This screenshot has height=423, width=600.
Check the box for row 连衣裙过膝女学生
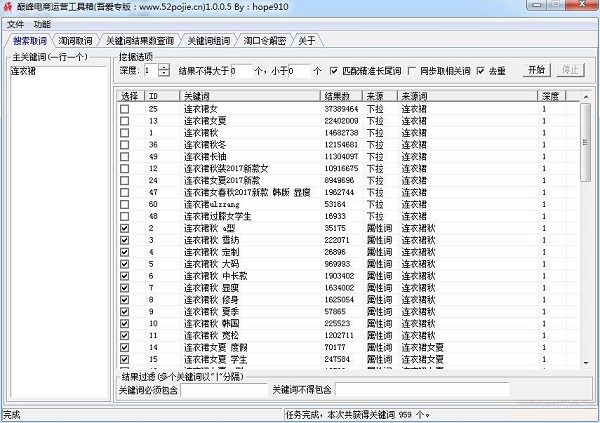(x=124, y=216)
